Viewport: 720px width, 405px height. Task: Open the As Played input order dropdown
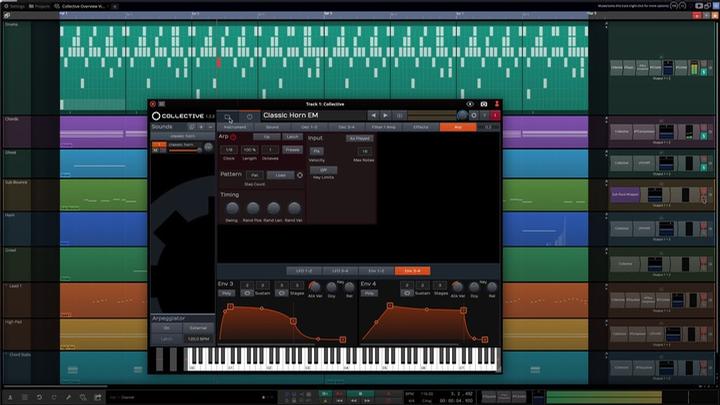360,138
